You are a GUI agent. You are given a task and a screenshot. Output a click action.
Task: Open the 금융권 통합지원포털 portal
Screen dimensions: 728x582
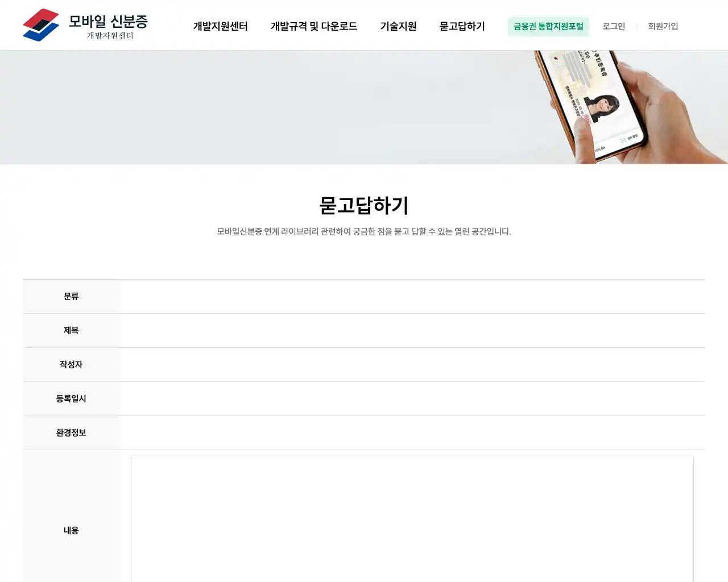548,26
